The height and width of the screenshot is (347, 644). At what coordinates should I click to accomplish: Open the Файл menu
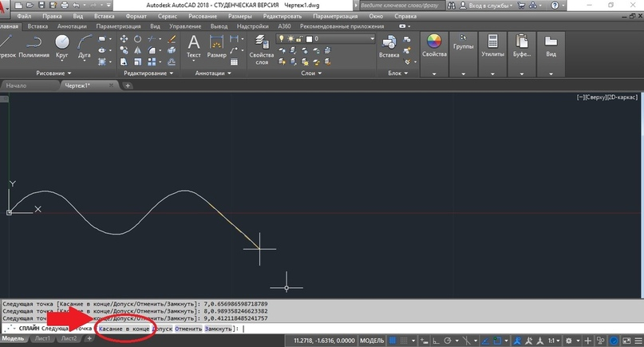click(24, 16)
